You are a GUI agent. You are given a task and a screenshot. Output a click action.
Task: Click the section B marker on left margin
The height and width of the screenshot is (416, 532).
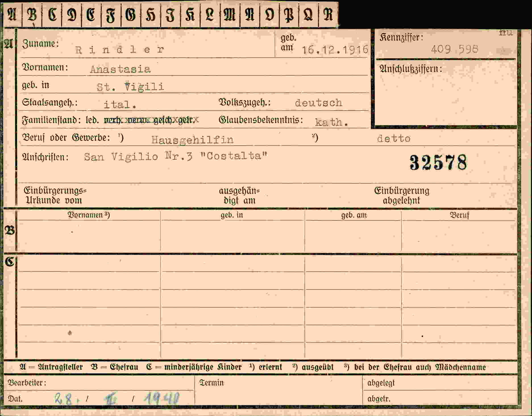pos(10,231)
